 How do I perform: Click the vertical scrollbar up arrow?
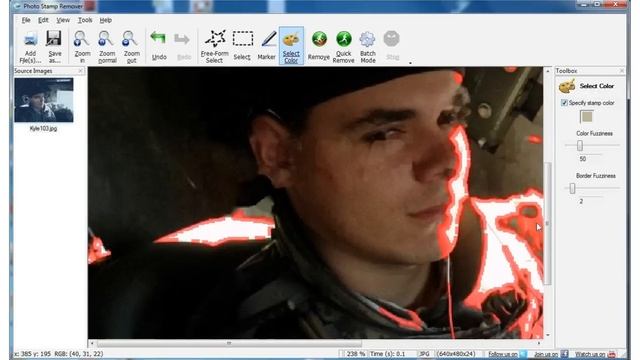coord(548,71)
